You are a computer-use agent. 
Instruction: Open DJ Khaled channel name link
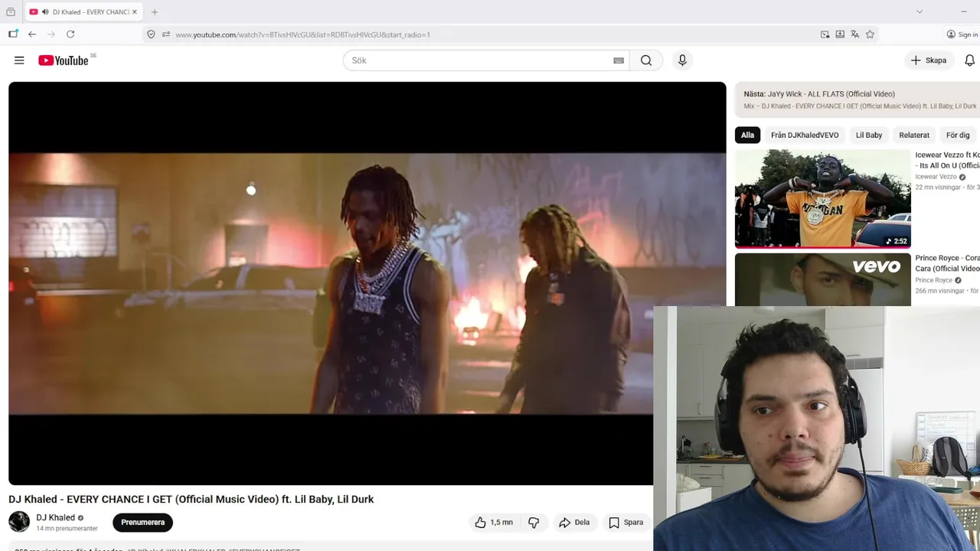pos(55,517)
